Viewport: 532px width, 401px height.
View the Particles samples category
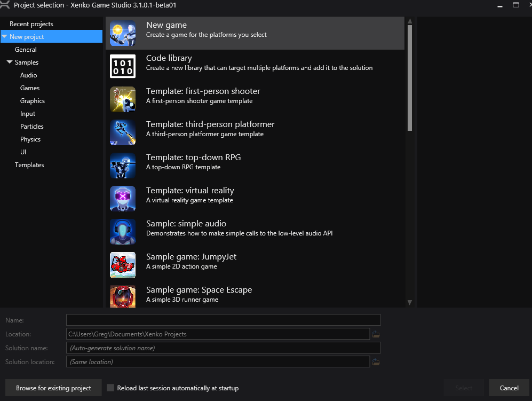point(32,127)
